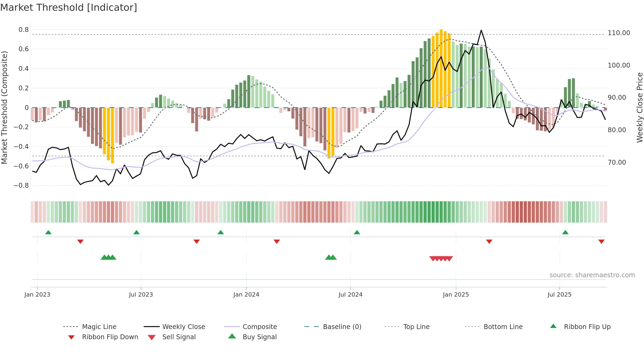
Task: Click the 110.00 price axis label
Action: [619, 33]
